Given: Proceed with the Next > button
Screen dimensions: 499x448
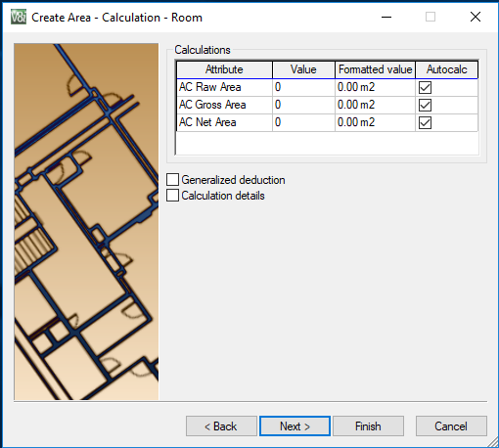Looking at the screenshot, I should [x=295, y=426].
